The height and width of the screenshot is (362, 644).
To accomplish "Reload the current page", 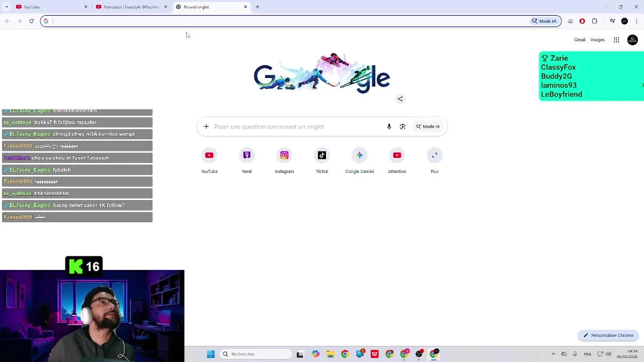I will tap(31, 21).
